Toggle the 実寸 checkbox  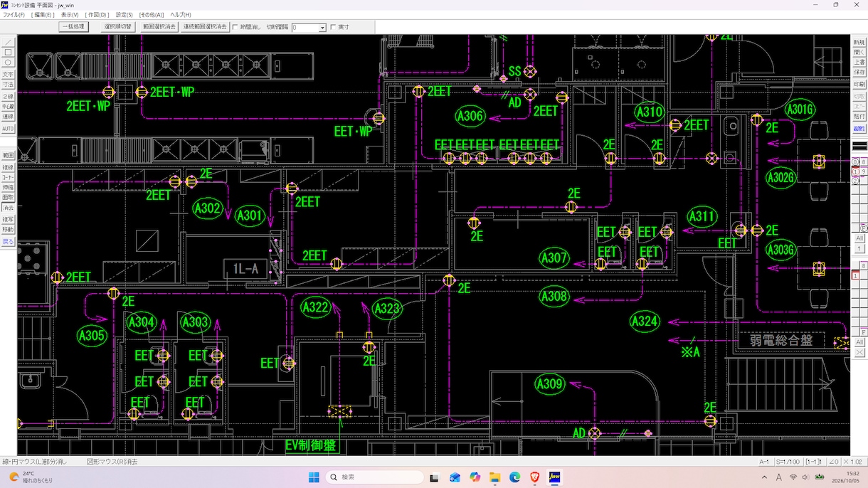point(340,27)
